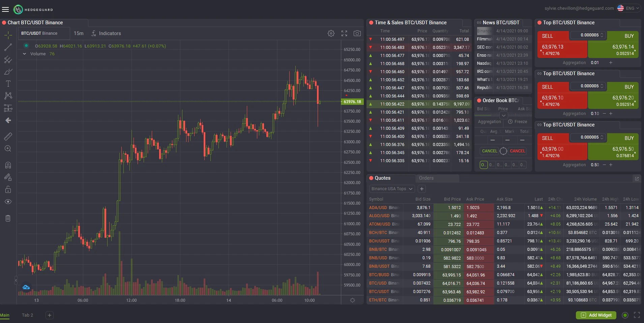
Task: Collapse the Volume indicator row
Action: tap(24, 54)
